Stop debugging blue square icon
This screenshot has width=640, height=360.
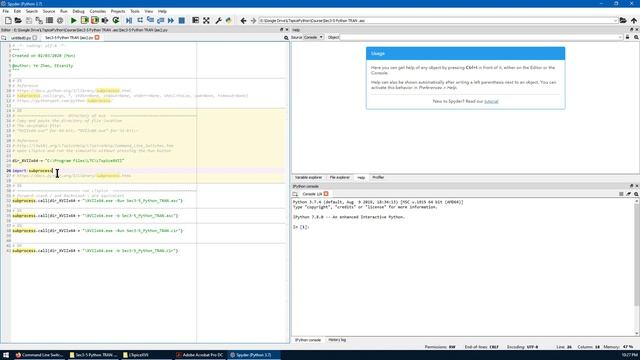(182, 20)
